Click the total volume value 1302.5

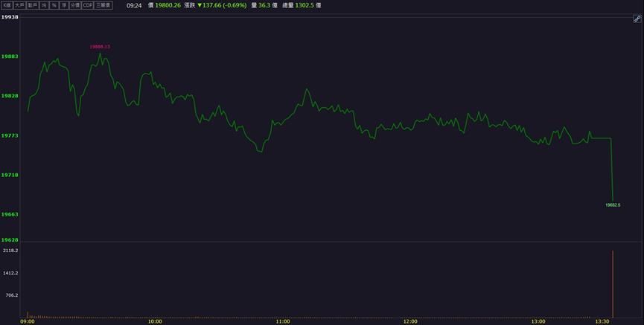305,6
